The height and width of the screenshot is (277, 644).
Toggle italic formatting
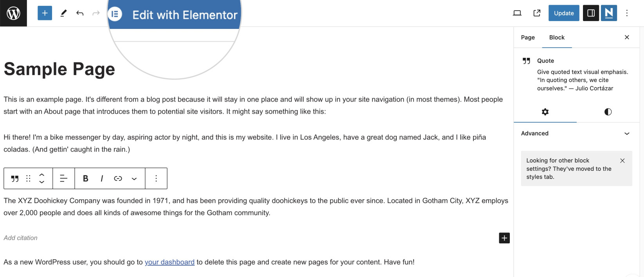coord(102,179)
